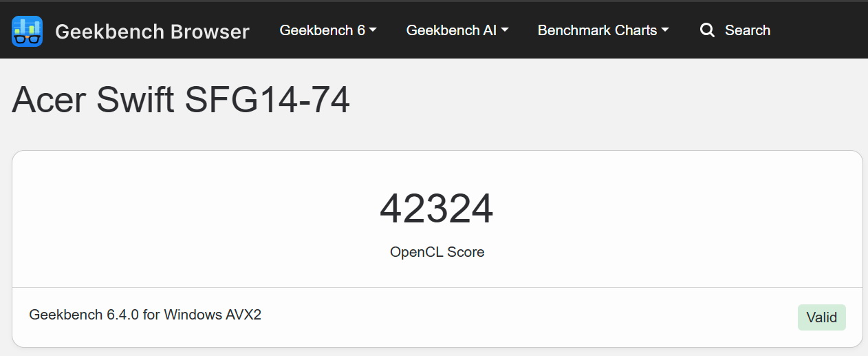Image resolution: width=868 pixels, height=356 pixels.
Task: Select the Search text in navbar
Action: [748, 30]
